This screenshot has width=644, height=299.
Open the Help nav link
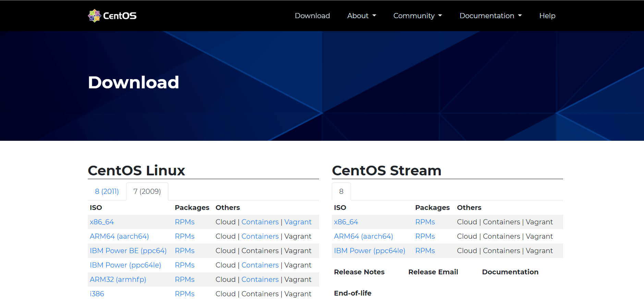pyautogui.click(x=547, y=16)
